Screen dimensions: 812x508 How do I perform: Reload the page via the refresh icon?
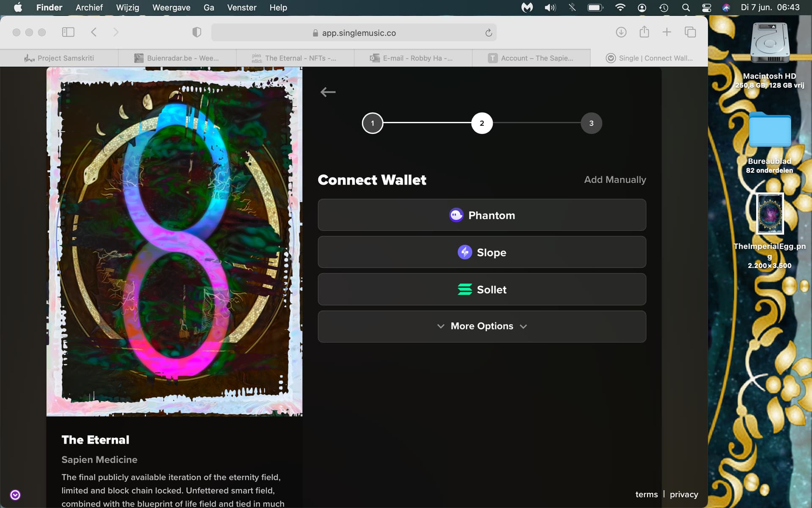click(x=488, y=33)
